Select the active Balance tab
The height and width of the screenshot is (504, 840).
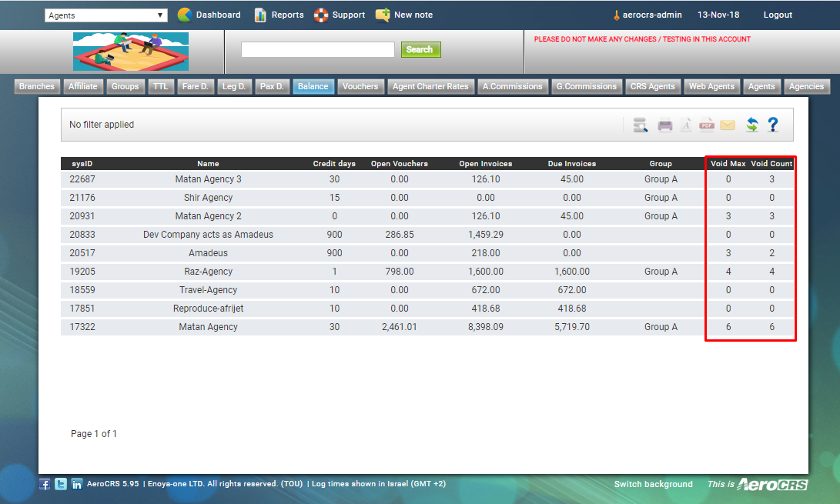313,87
